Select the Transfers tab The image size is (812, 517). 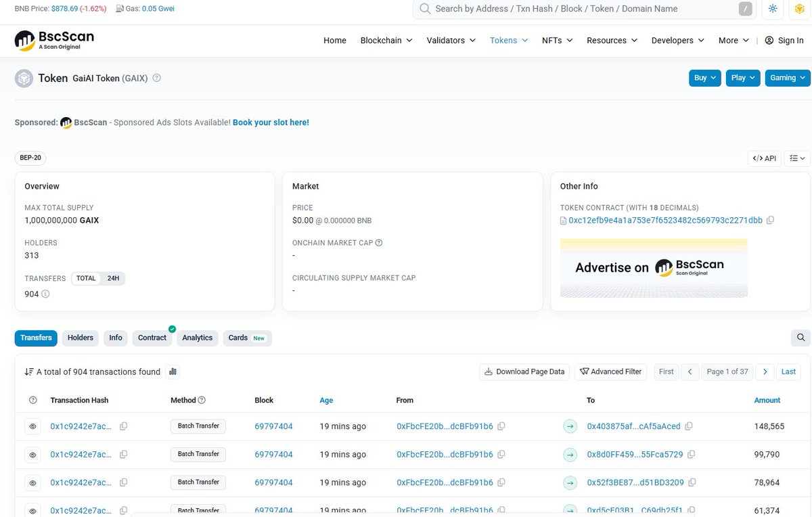pyautogui.click(x=36, y=338)
